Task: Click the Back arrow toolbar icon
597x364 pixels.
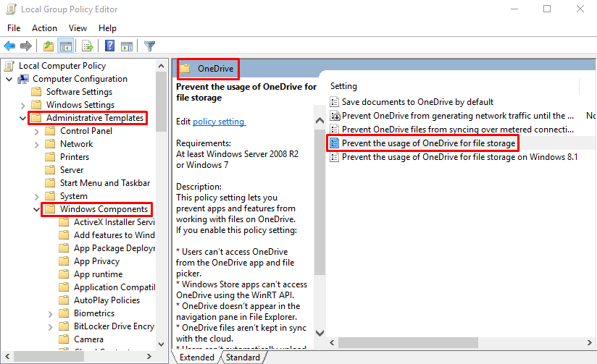Action: [x=9, y=46]
